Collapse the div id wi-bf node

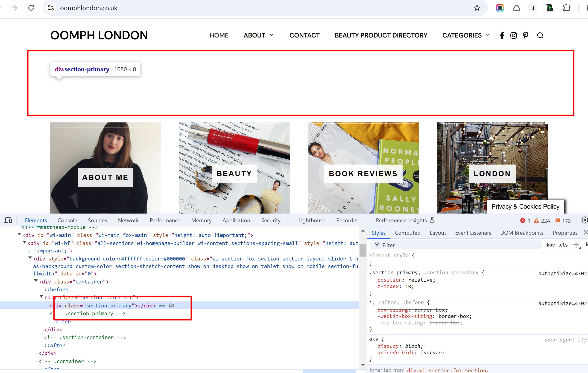click(x=25, y=243)
